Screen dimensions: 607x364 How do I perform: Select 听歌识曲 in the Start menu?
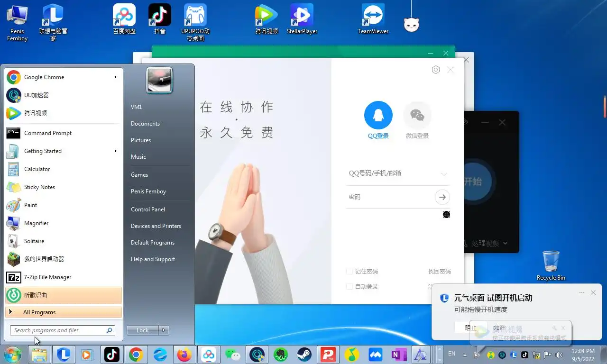64,295
